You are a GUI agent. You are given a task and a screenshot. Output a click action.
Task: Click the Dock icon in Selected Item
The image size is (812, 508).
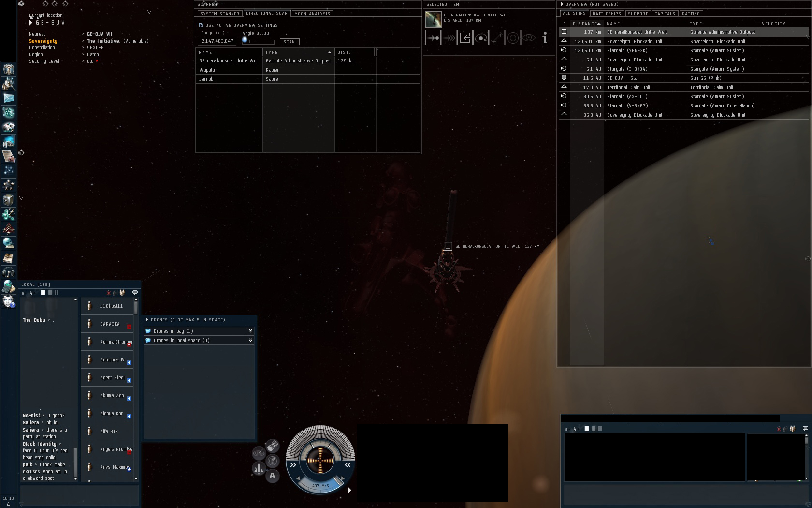pos(465,38)
